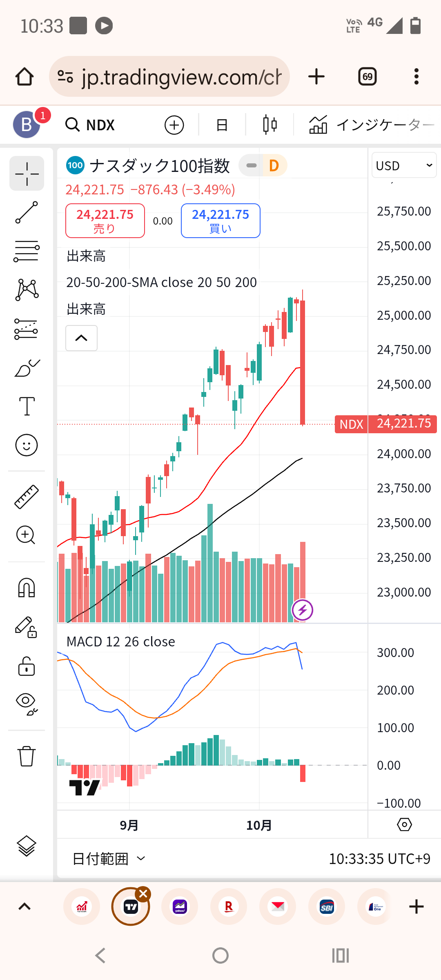Open the USD currency dropdown
Viewport: 441px width, 980px height.
404,165
